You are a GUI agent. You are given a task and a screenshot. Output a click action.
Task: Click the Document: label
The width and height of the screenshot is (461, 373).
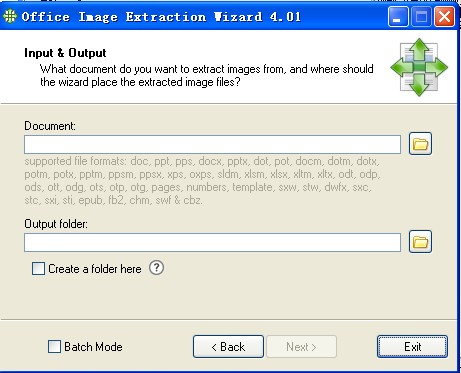point(50,126)
